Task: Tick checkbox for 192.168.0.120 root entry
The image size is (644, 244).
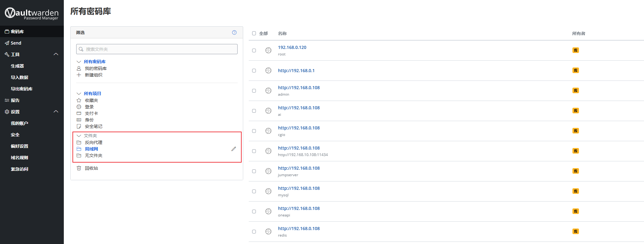Action: [x=254, y=50]
